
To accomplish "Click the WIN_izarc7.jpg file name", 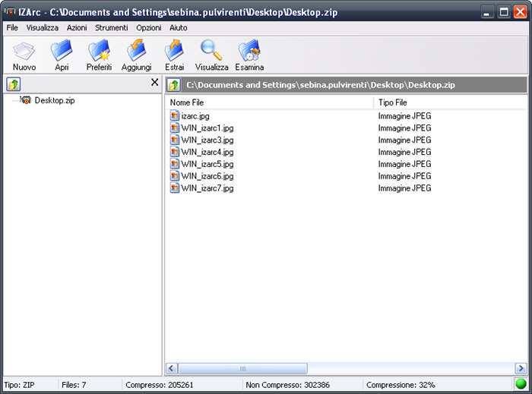I will [x=207, y=188].
